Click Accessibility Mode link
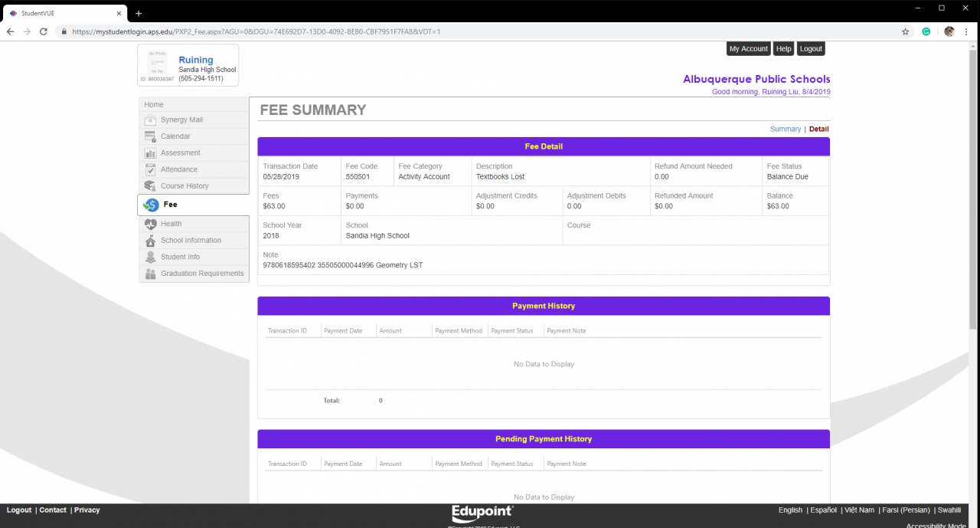 pos(936,526)
